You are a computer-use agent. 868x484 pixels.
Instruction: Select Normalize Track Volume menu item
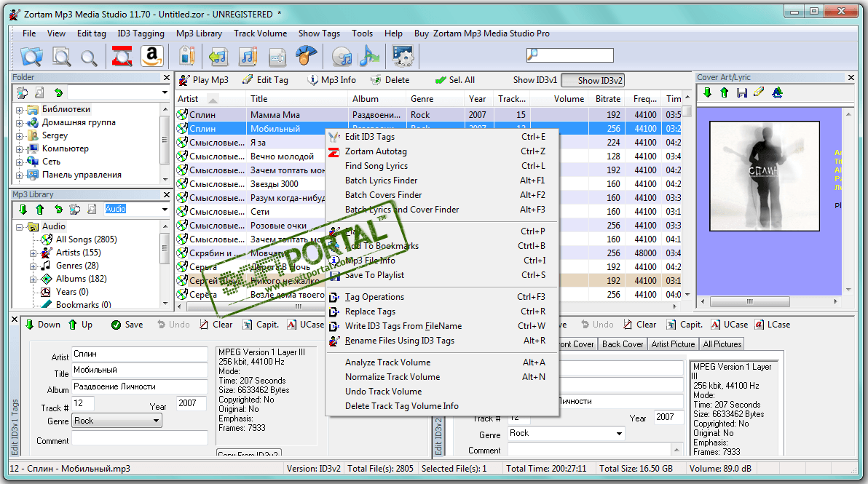(x=442, y=377)
